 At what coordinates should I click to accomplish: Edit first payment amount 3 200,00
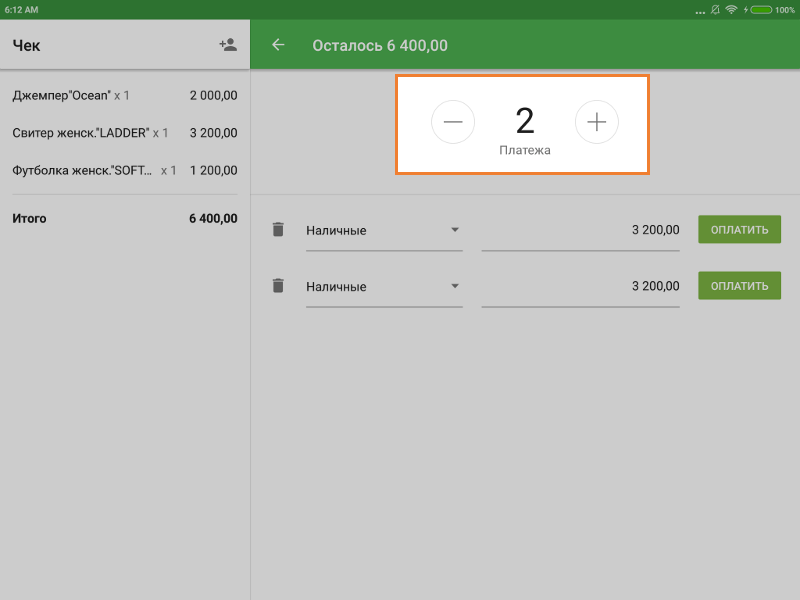tap(580, 231)
